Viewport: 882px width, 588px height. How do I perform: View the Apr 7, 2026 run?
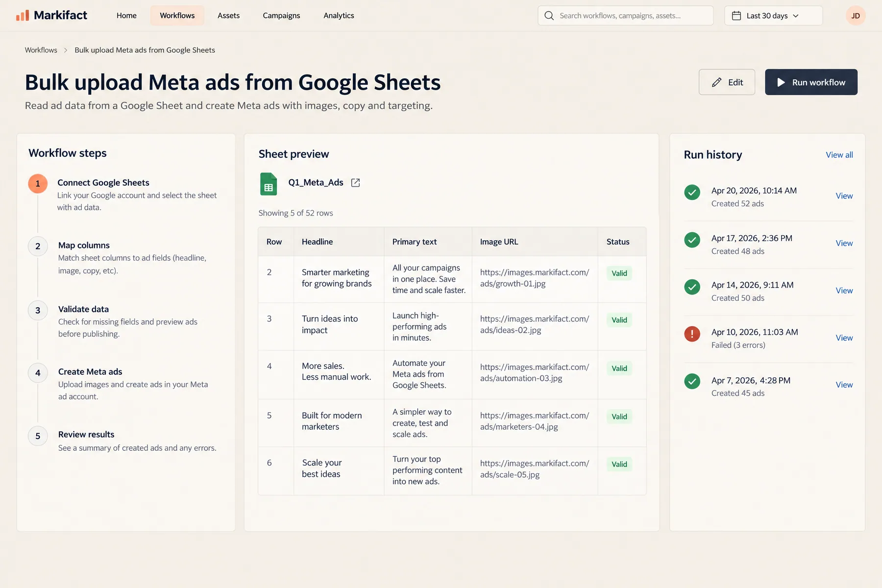(x=844, y=385)
